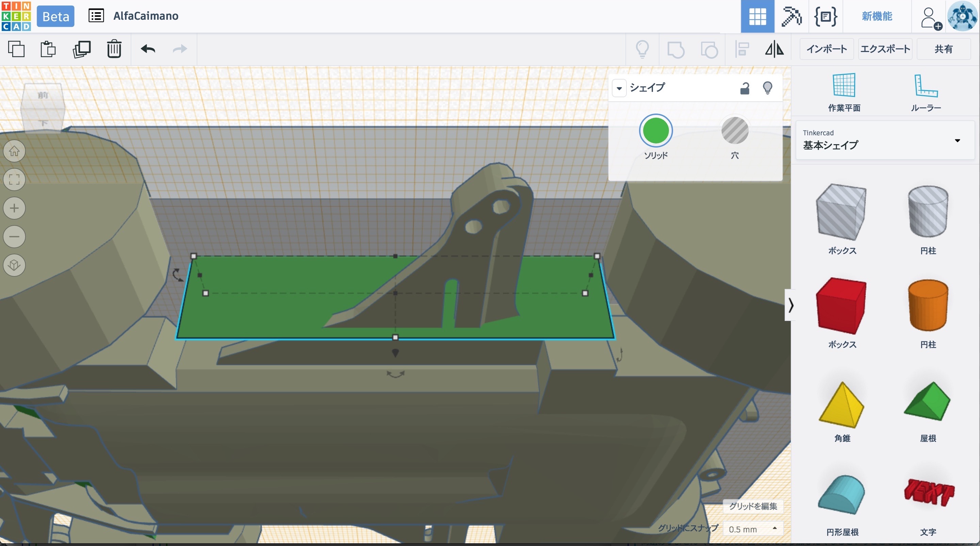The height and width of the screenshot is (546, 980).
Task: Click the home view icon
Action: (14, 151)
